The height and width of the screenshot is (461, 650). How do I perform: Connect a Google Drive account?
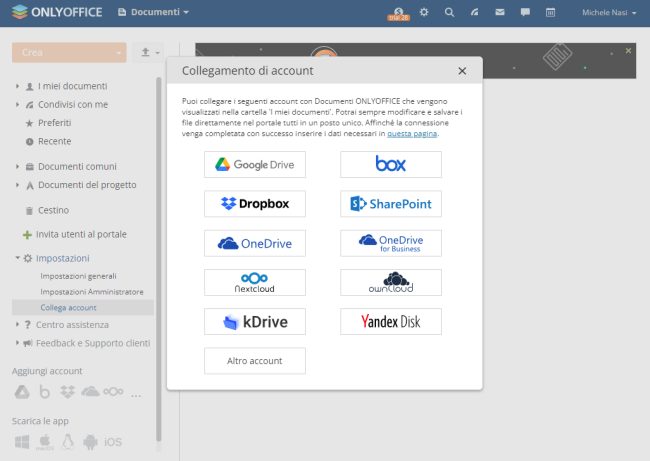coord(255,165)
